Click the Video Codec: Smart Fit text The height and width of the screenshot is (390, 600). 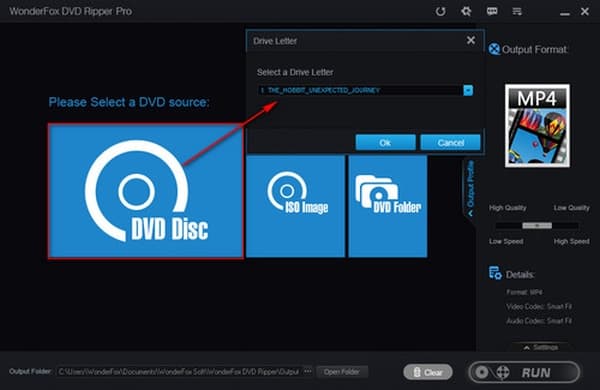pos(539,307)
